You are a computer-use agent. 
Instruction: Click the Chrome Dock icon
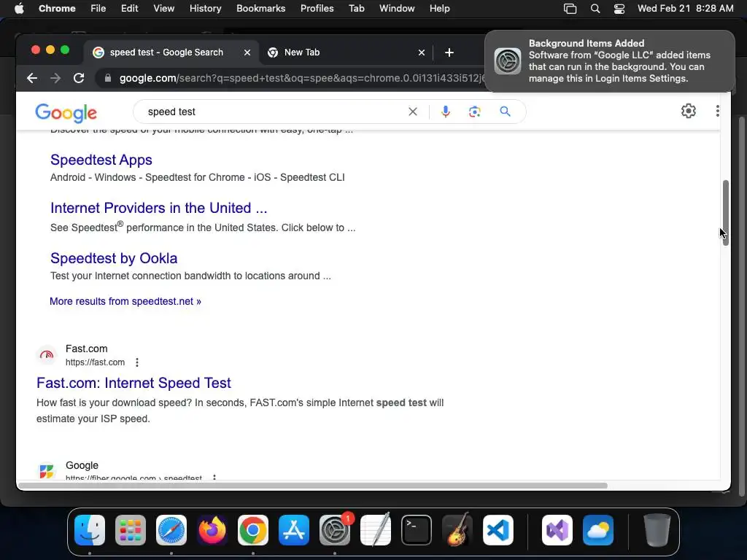pos(253,530)
